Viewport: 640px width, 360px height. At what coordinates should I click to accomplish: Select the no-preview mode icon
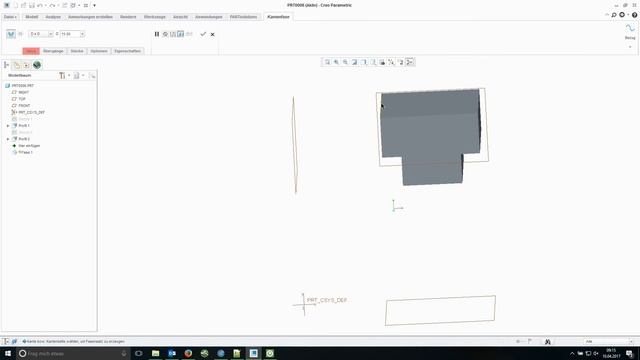[x=165, y=34]
